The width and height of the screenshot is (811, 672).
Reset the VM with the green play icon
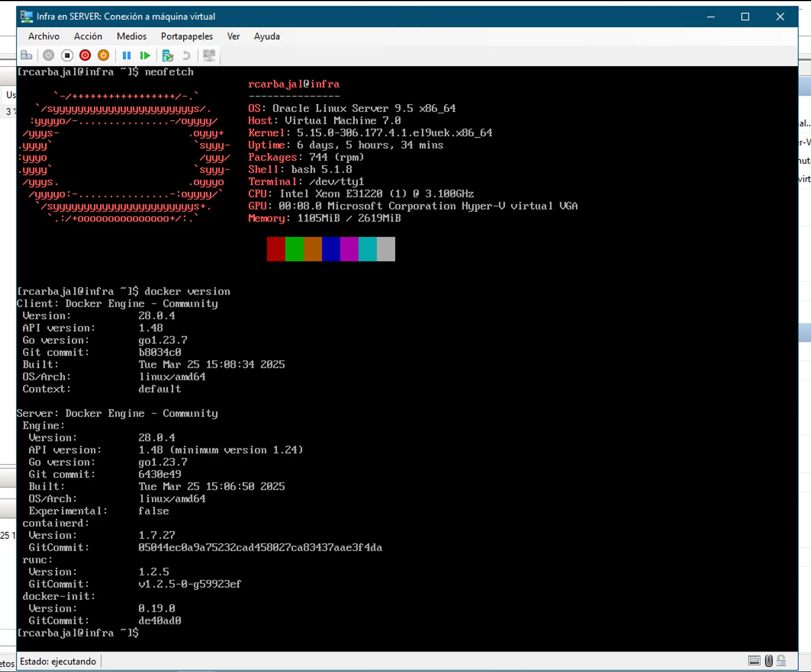tap(145, 56)
